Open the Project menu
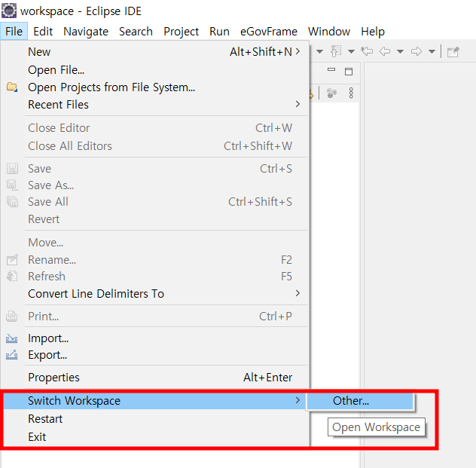This screenshot has width=476, height=468. click(x=181, y=32)
